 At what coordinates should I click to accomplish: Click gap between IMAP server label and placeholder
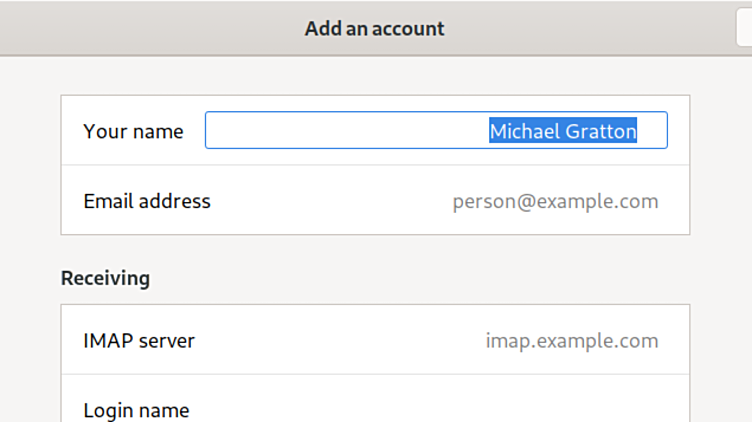(340, 341)
